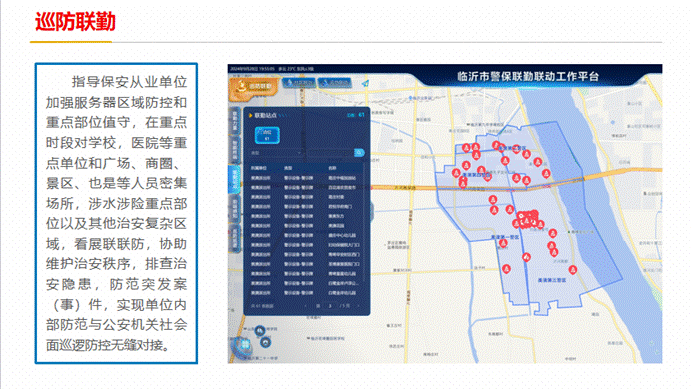This screenshot has width=692, height=389.
Task: Click the first blue button right of orange badge
Action: click(298, 83)
